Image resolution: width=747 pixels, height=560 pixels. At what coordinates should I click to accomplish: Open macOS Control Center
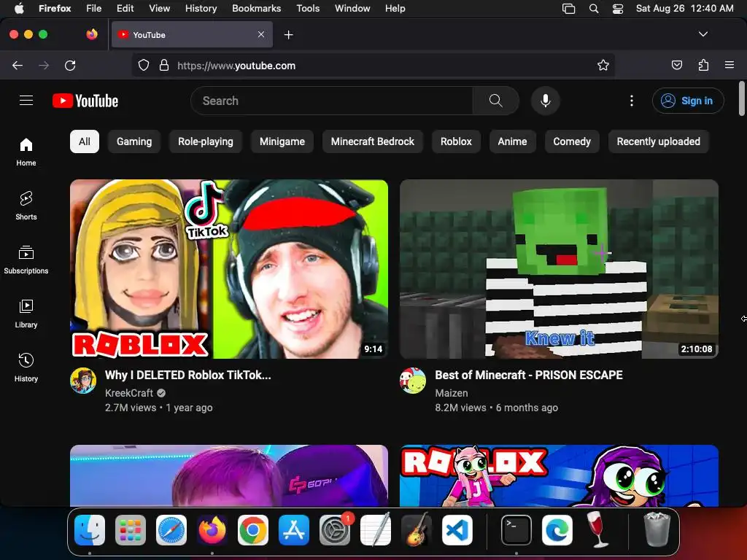(618, 9)
